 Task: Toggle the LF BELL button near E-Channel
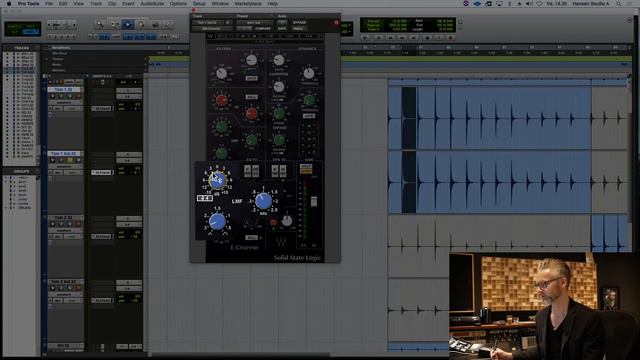pyautogui.click(x=251, y=238)
